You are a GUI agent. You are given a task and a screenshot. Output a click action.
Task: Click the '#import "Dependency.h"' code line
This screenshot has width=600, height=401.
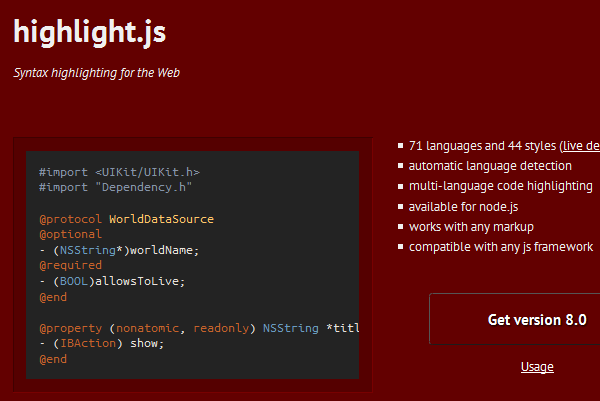point(115,187)
